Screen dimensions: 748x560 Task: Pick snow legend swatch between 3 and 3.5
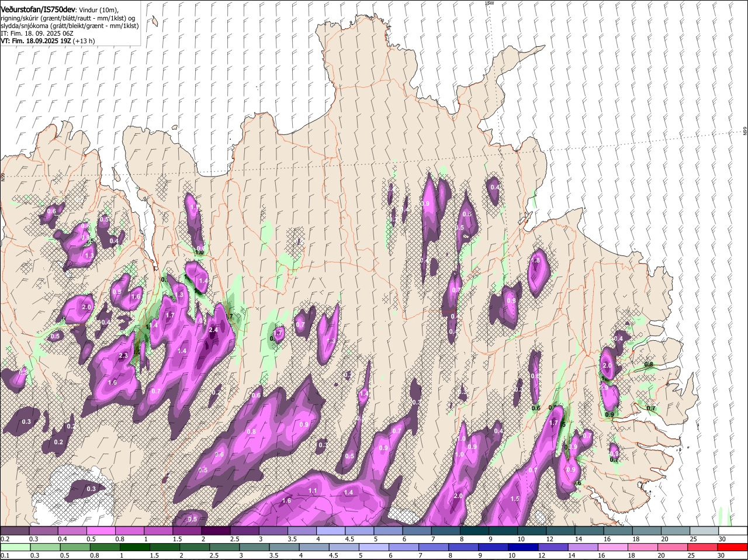273,531
